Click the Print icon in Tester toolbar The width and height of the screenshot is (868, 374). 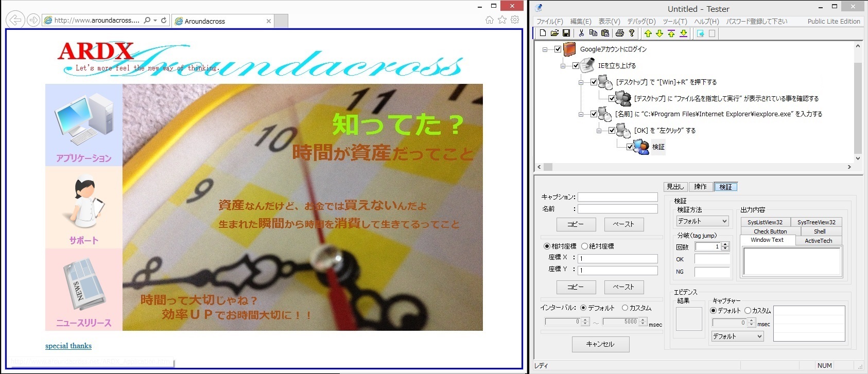coord(620,33)
